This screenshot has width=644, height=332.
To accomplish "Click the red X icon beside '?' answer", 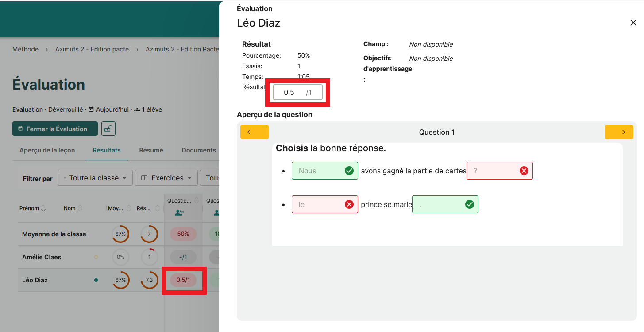I will [524, 171].
